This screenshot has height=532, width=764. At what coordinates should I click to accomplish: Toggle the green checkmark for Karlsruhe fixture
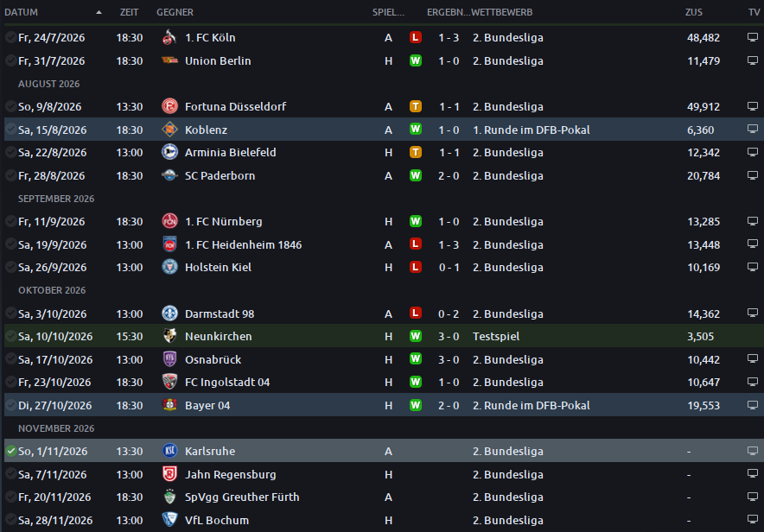10,451
